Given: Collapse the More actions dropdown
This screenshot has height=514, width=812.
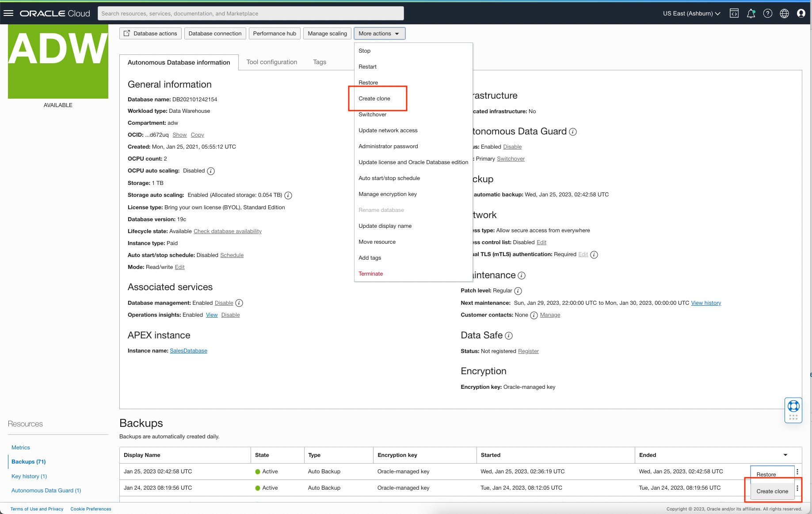Looking at the screenshot, I should click(x=379, y=34).
